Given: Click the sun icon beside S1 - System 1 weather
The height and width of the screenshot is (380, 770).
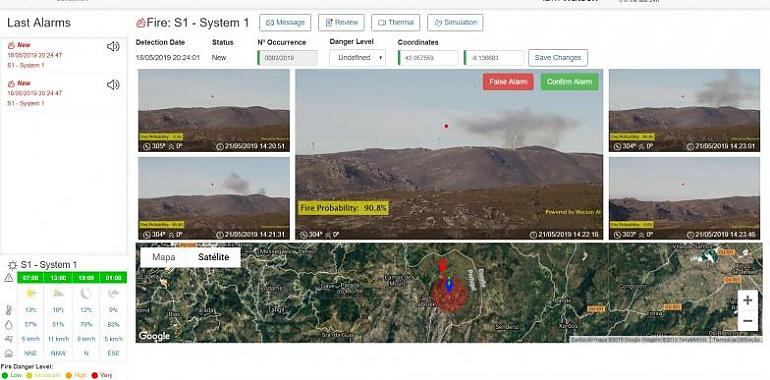Looking at the screenshot, I should point(12,265).
